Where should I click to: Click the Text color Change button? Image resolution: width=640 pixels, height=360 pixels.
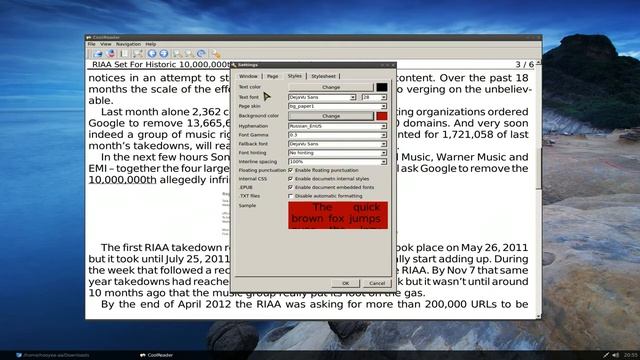point(331,87)
